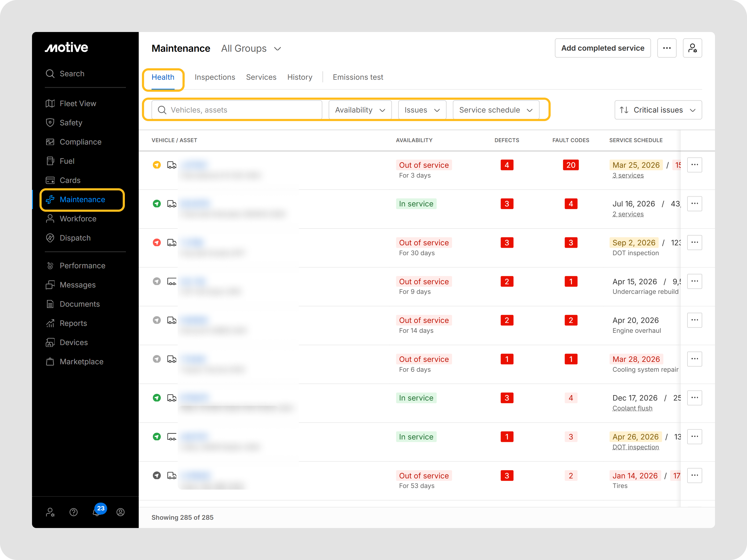The height and width of the screenshot is (560, 747).
Task: Open the Compliance section
Action: pyautogui.click(x=74, y=142)
